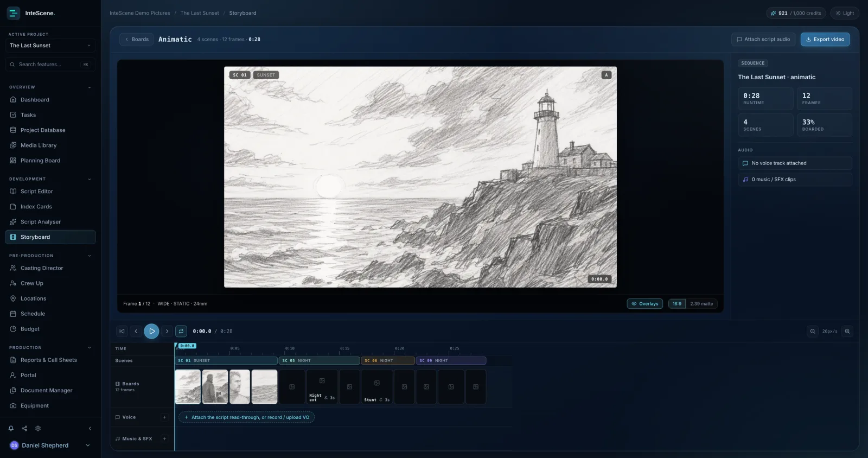This screenshot has height=458, width=868.
Task: Click the 0:00.0 playhead marker
Action: coord(187,346)
